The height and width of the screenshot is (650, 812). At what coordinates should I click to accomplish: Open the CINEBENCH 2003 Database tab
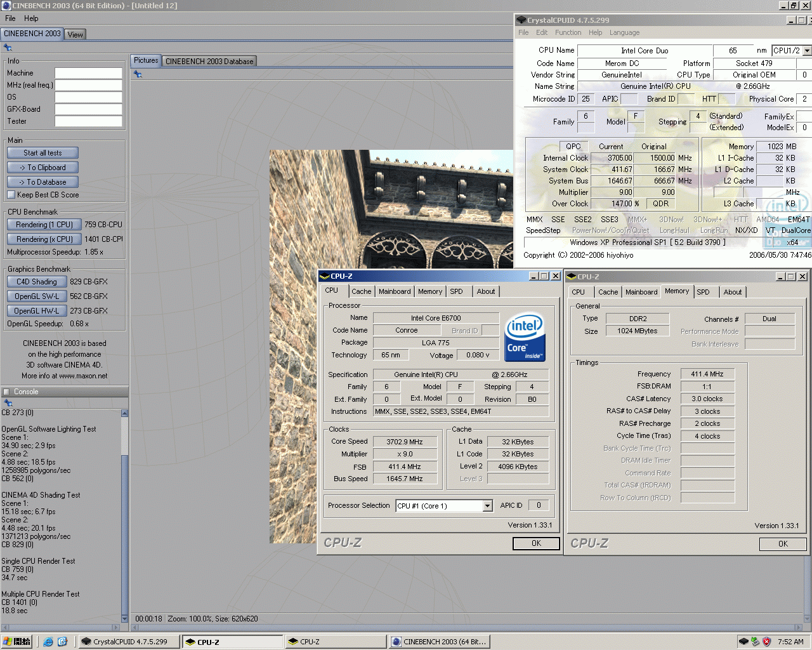point(209,62)
